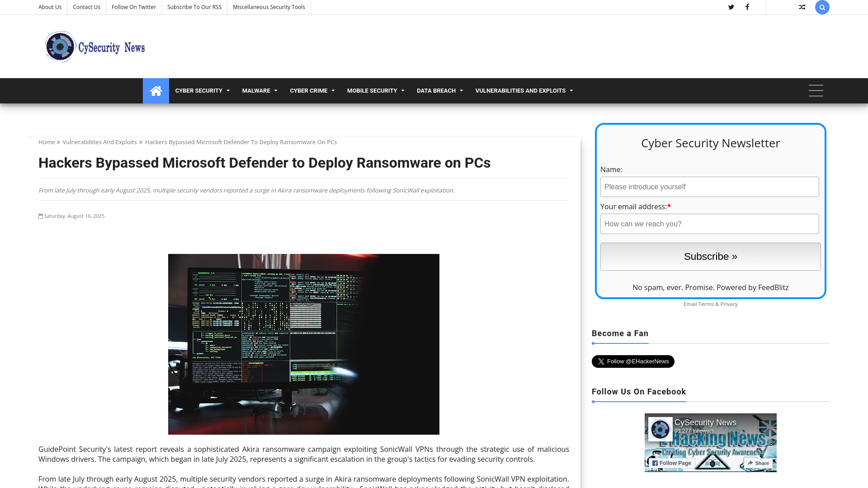
Task: Expand the Cyber Security dropdown
Action: pyautogui.click(x=202, y=91)
